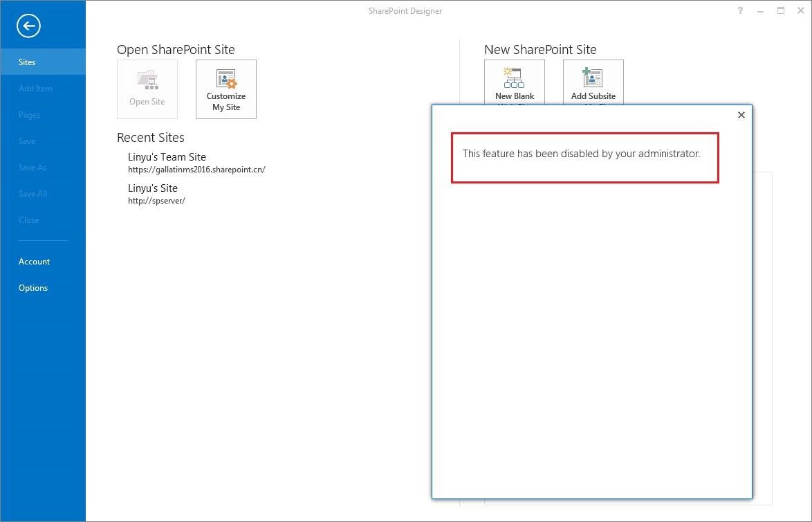Minimize the SharePoint Designer window
The image size is (812, 522).
tap(760, 10)
